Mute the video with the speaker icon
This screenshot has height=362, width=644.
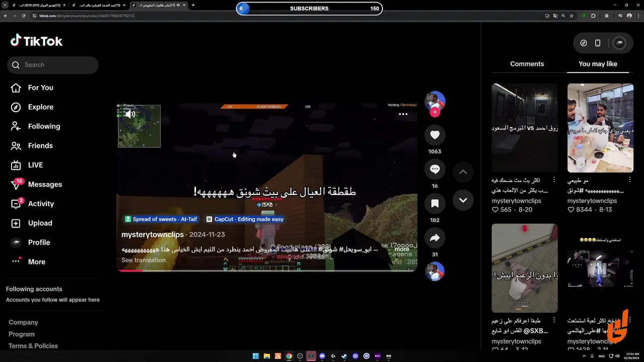130,114
